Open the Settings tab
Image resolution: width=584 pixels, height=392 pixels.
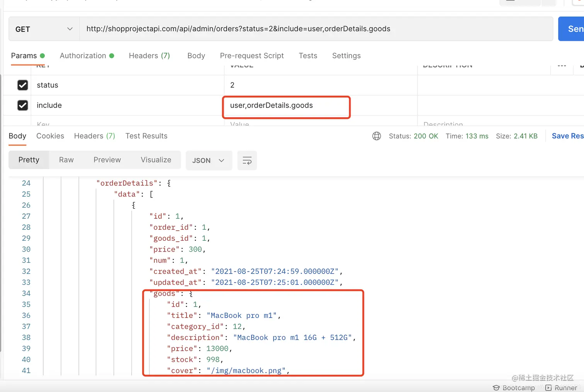pos(346,56)
